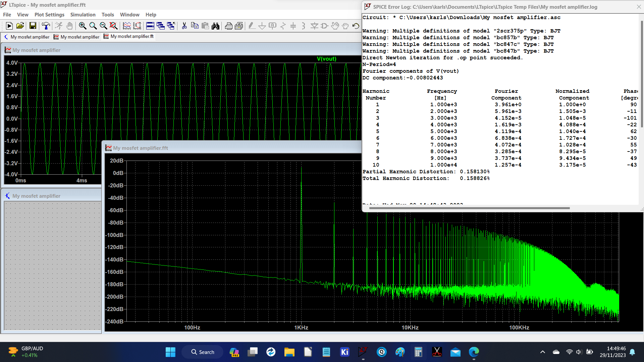
Task: Click the Place Diode icon
Action: 314,26
